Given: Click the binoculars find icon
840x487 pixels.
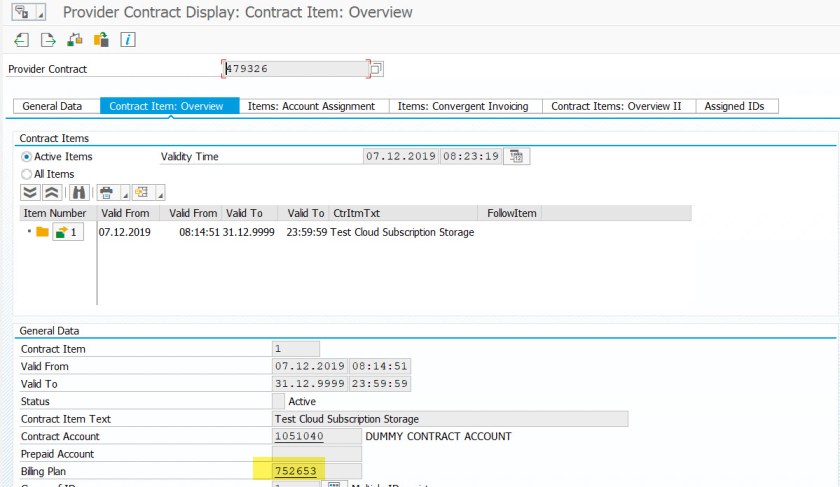Looking at the screenshot, I should (78, 193).
